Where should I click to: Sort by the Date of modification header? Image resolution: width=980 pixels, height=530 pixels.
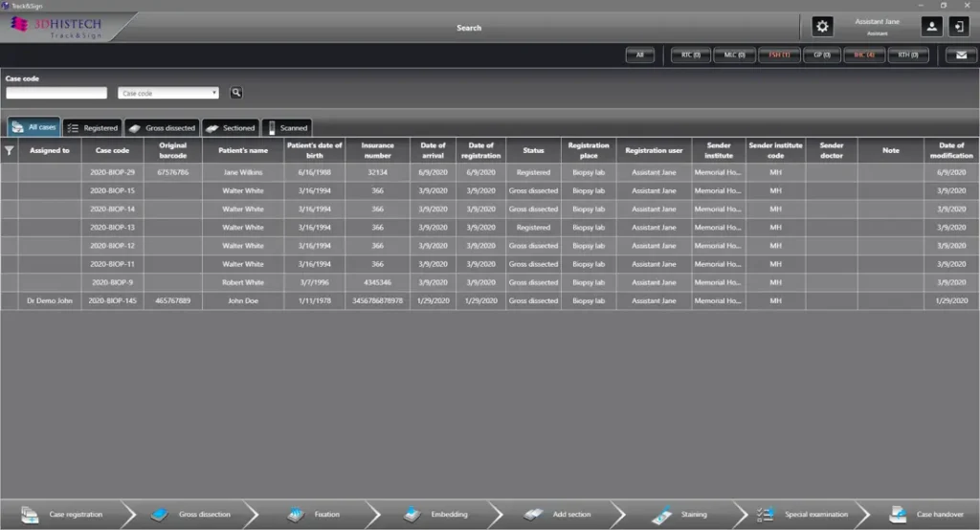click(951, 150)
